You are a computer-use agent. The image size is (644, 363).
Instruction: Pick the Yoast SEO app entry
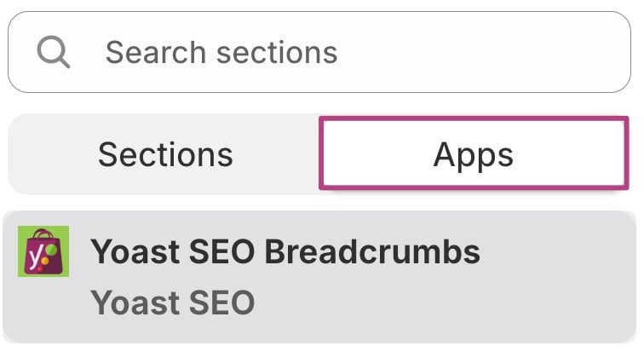point(320,277)
